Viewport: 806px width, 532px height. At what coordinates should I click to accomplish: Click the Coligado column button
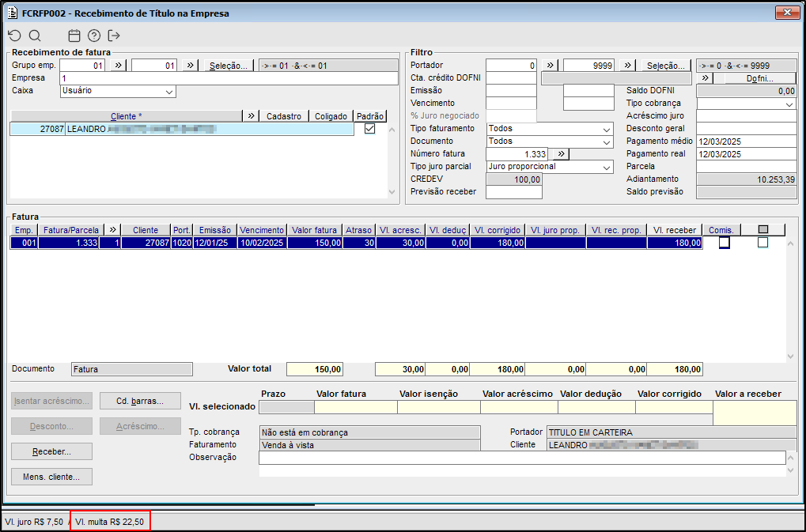point(331,116)
